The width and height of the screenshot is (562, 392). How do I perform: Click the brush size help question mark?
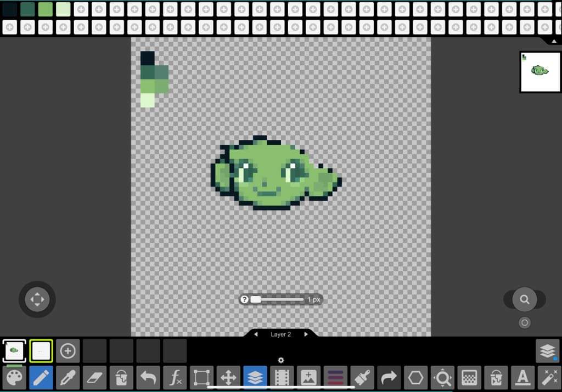244,299
